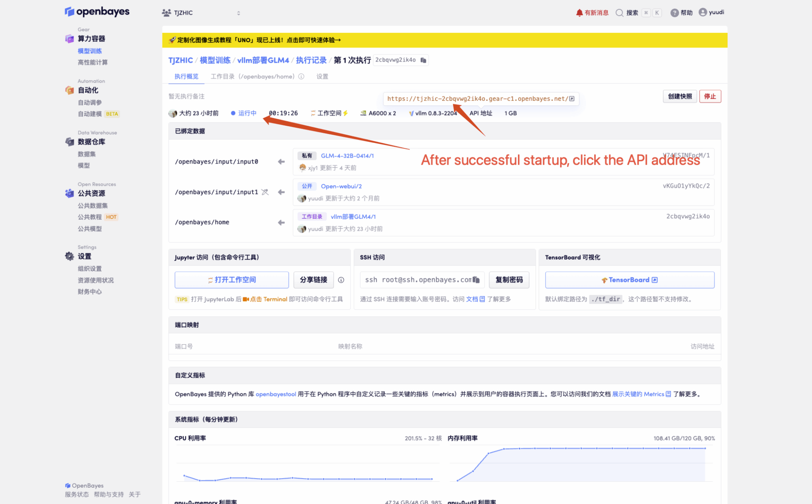Click info icon next to 工作目录 tab
This screenshot has width=812, height=504.
click(301, 77)
